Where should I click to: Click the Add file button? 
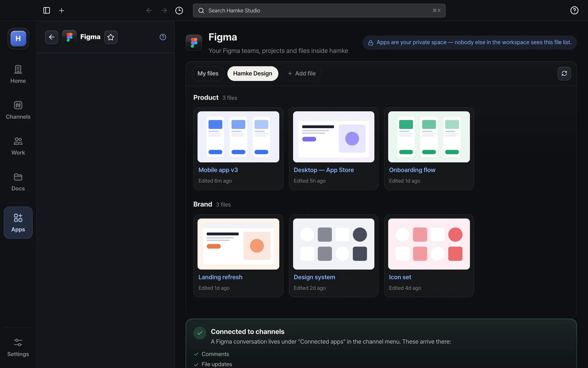coord(302,74)
